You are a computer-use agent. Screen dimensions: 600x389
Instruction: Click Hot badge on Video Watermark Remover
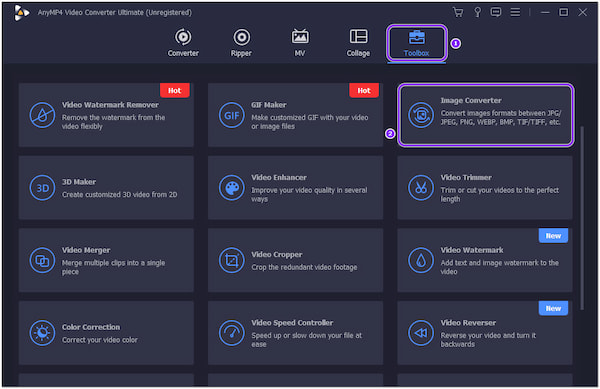coord(174,91)
